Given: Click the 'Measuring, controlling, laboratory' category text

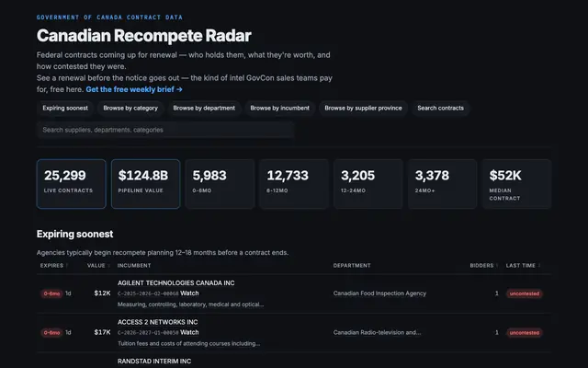Looking at the screenshot, I should coord(190,305).
